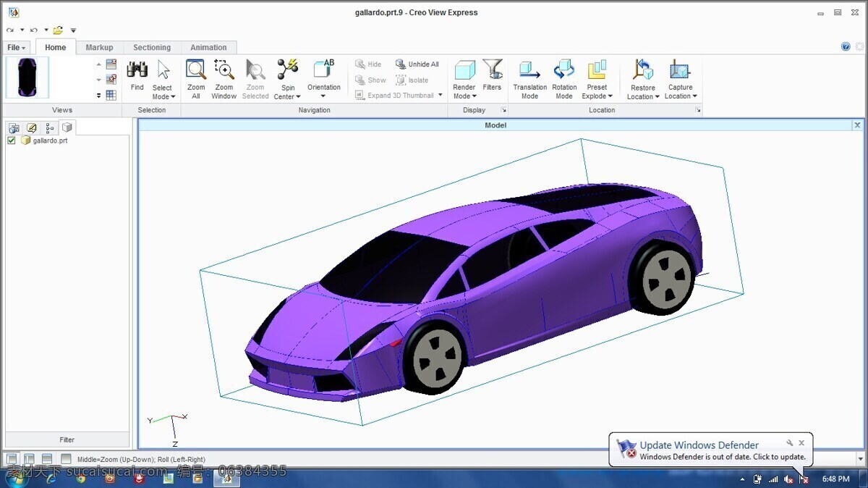Click the third layout icon in status bar
868x488 pixels.
(x=47, y=459)
